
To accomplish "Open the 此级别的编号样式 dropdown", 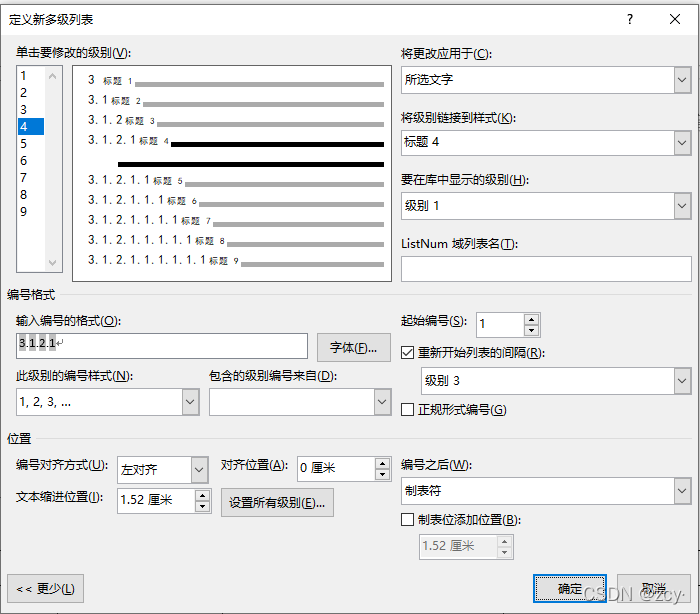I will (190, 402).
